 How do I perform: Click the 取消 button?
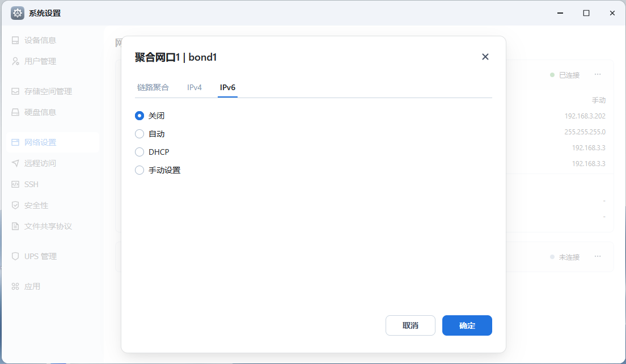411,325
